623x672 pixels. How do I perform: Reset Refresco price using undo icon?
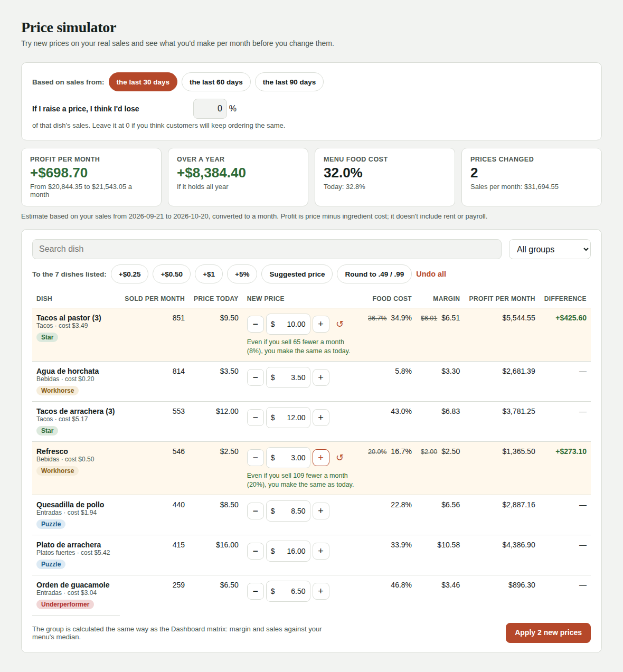tap(340, 458)
